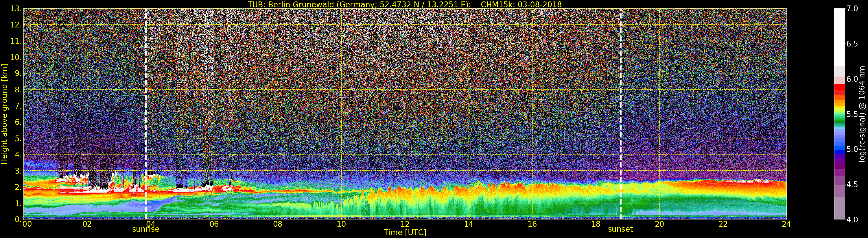Click the height axis tick label '7.'
The width and height of the screenshot is (868, 238).
coord(18,106)
